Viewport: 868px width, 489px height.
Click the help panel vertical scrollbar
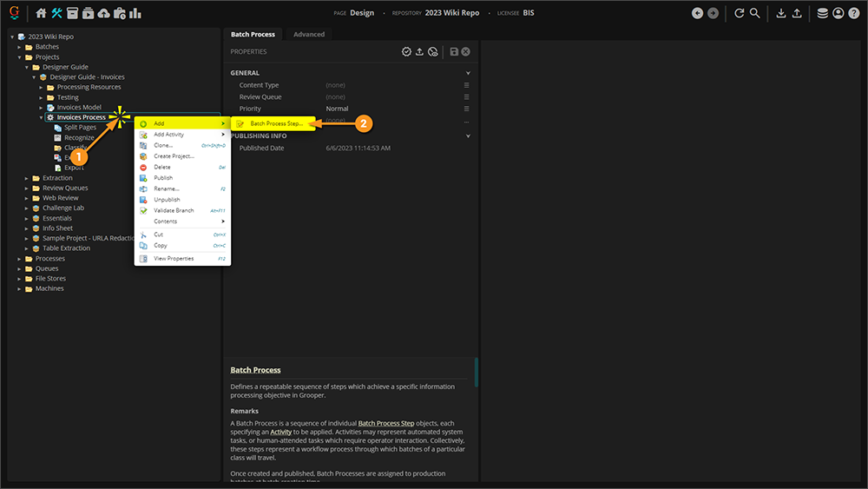pos(476,372)
